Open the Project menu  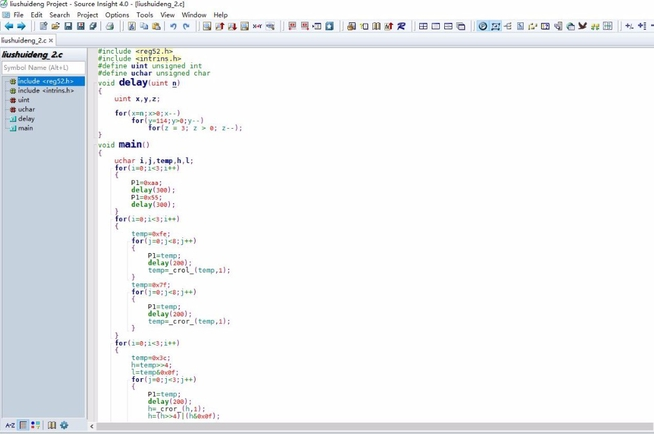pyautogui.click(x=88, y=15)
